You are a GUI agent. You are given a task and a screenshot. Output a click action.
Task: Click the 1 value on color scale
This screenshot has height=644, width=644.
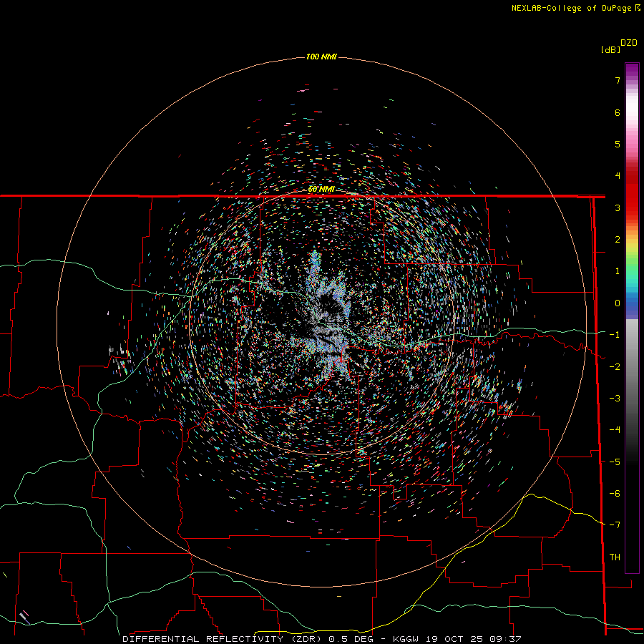[618, 271]
